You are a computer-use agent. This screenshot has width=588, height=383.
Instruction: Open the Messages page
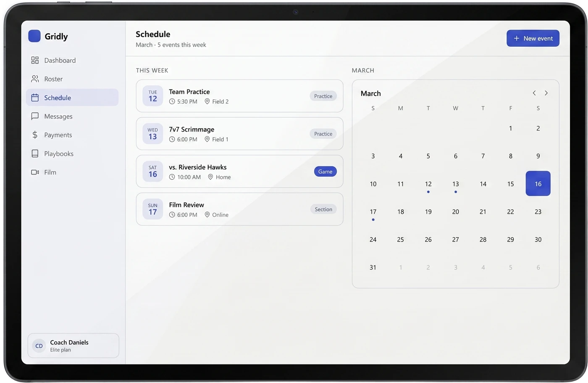(72, 116)
